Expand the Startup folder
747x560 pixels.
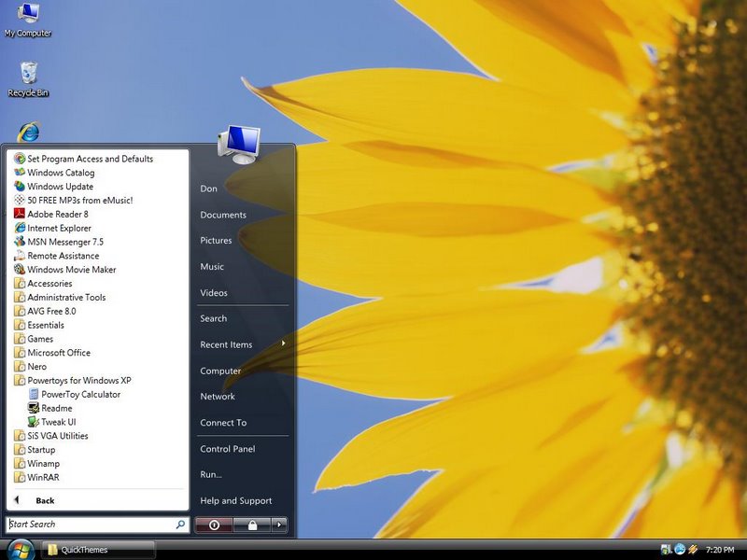[x=35, y=450]
